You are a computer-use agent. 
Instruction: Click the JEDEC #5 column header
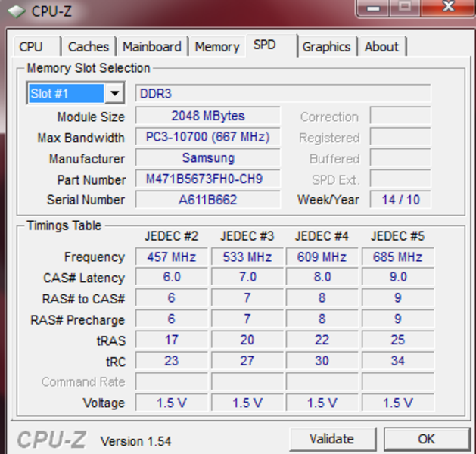pyautogui.click(x=398, y=236)
